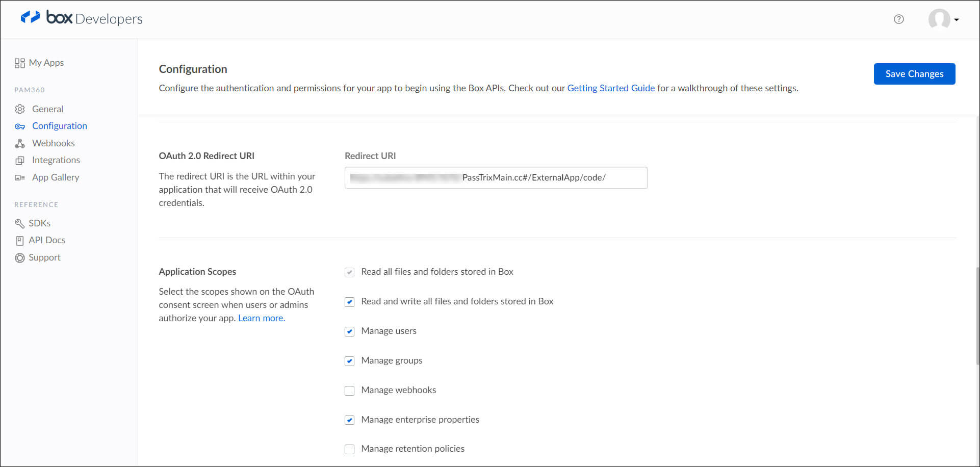
Task: Click the Integrations sidebar icon
Action: [20, 161]
